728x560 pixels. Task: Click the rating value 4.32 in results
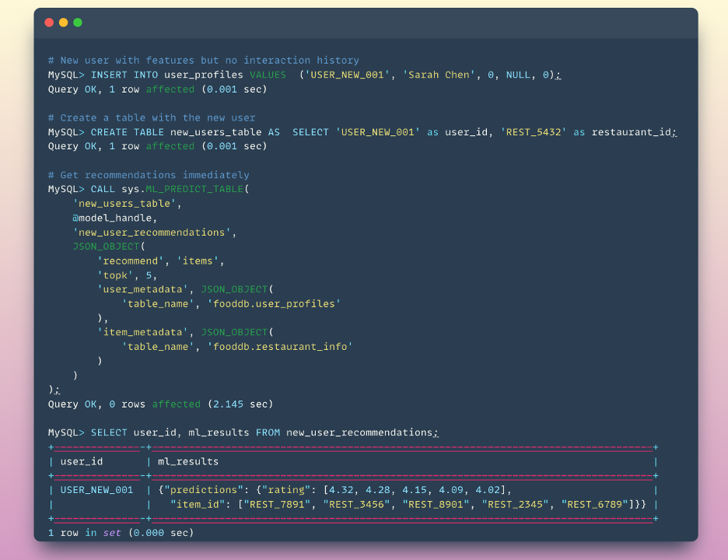point(341,490)
